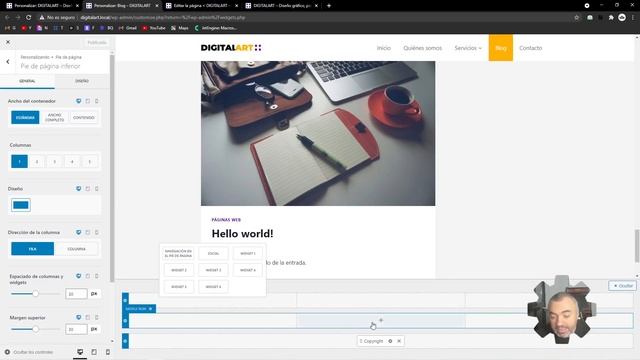This screenshot has height=360, width=640.
Task: Close the Customizer with the X icon
Action: click(8, 42)
